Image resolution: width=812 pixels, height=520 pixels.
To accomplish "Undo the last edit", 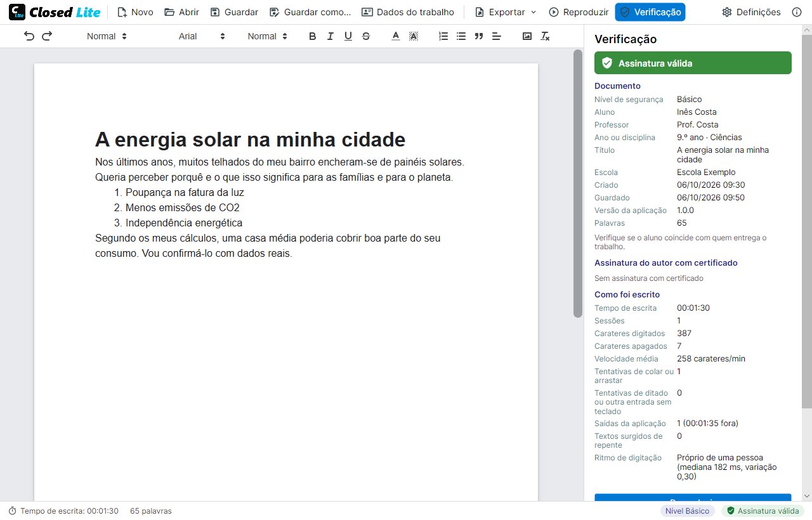I will (29, 36).
